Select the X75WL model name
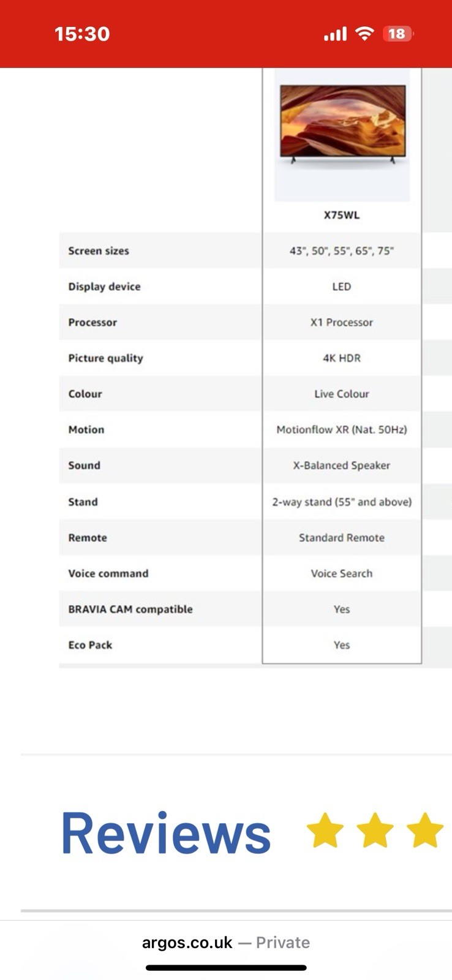The height and width of the screenshot is (980, 452). (x=342, y=215)
